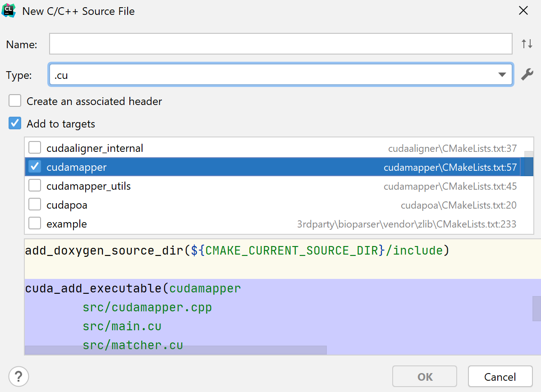Open help with the question mark icon
The height and width of the screenshot is (392, 541).
point(18,376)
